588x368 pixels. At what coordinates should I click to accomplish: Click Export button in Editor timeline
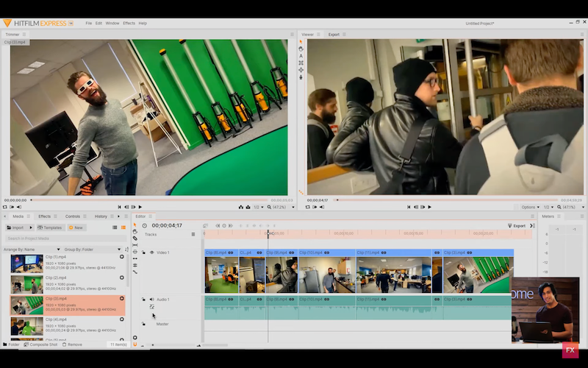tap(517, 226)
